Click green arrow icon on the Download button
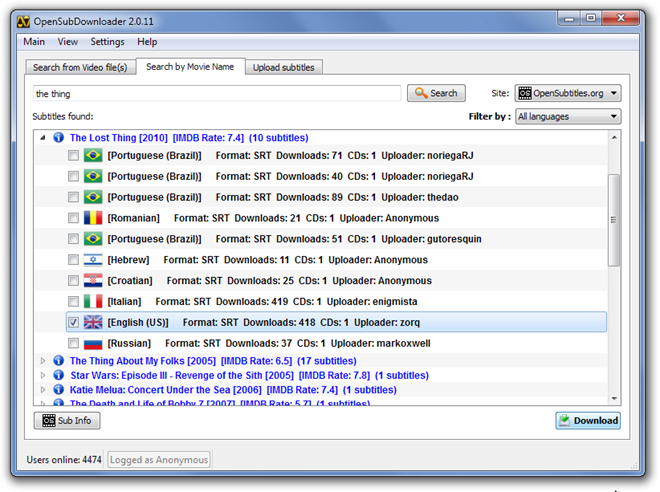 click(564, 420)
